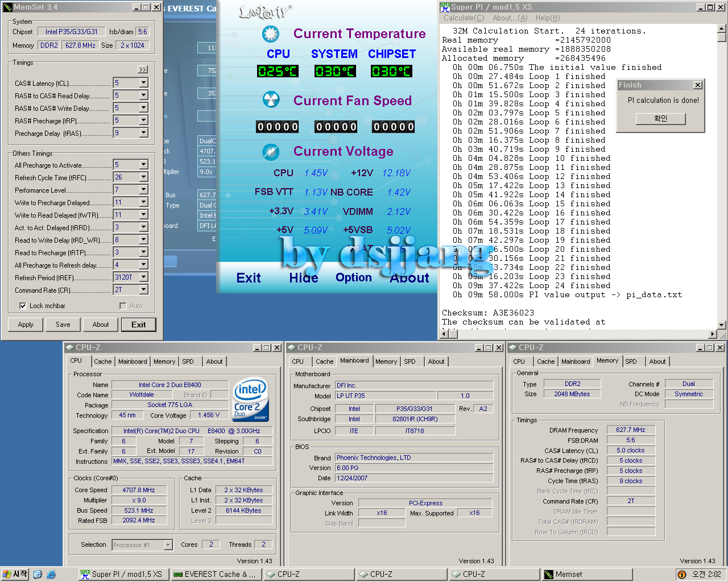Click the Option link in the monitoring panel
Viewport: 728px width, 582px height.
353,277
